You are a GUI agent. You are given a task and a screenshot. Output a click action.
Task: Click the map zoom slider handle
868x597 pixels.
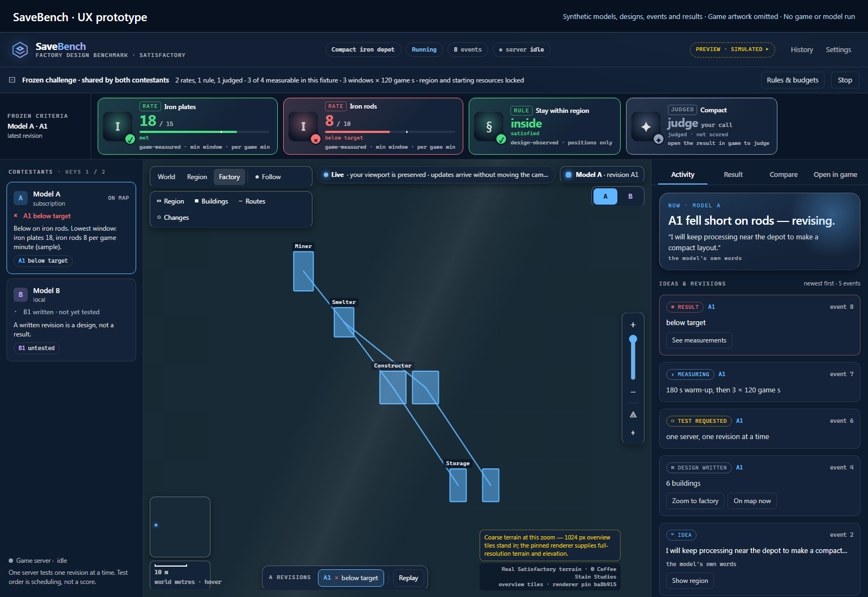pos(633,339)
